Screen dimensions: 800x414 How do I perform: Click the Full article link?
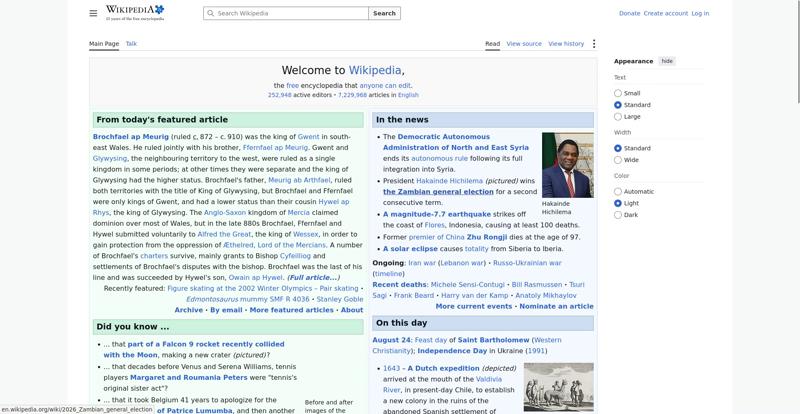tap(313, 278)
